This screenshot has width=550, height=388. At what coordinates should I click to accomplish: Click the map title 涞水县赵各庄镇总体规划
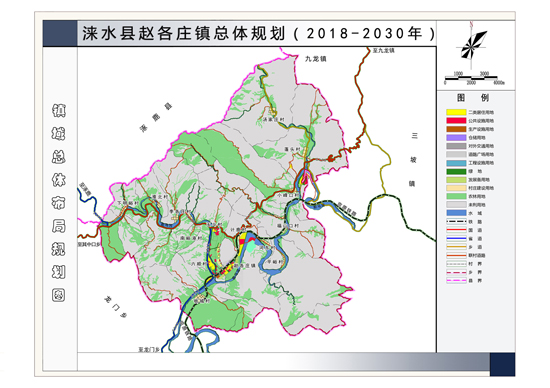click(x=183, y=34)
